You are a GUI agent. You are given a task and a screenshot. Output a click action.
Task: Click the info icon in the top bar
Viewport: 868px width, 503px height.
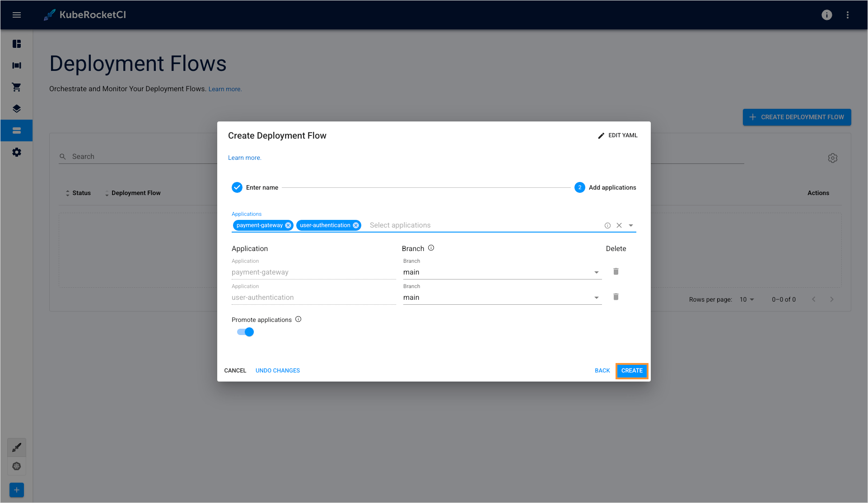click(x=826, y=15)
